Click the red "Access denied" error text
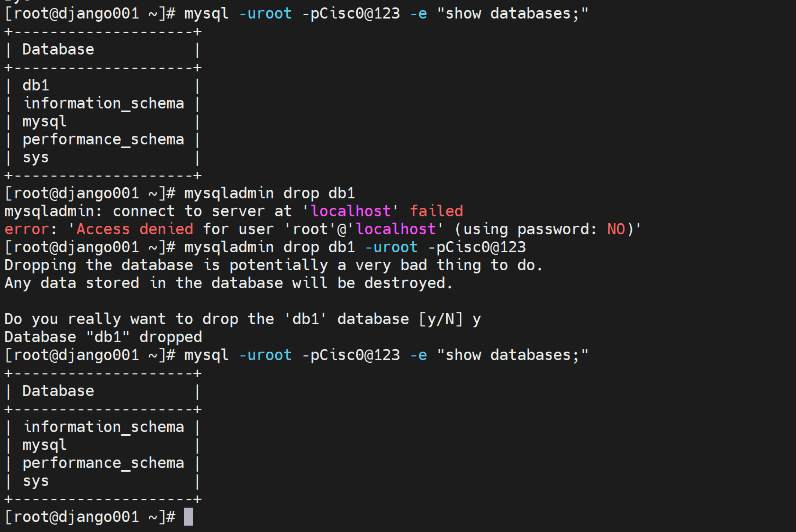 coord(134,229)
